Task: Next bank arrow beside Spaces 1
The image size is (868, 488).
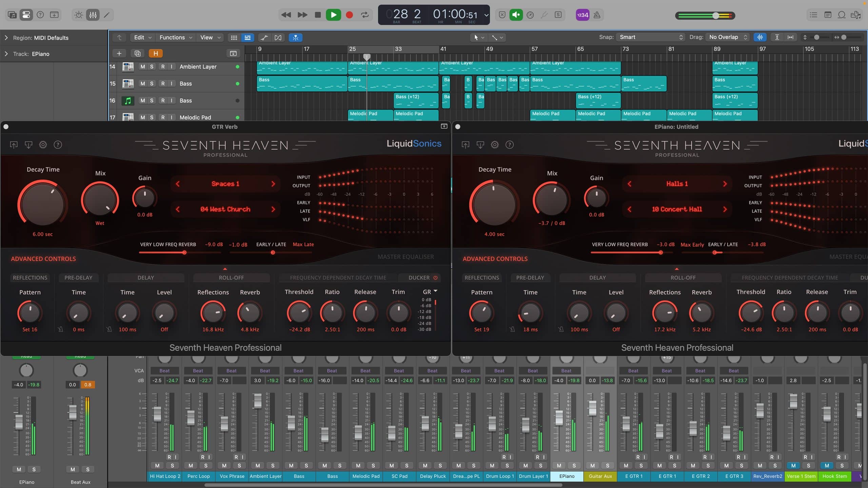Action: click(x=273, y=184)
